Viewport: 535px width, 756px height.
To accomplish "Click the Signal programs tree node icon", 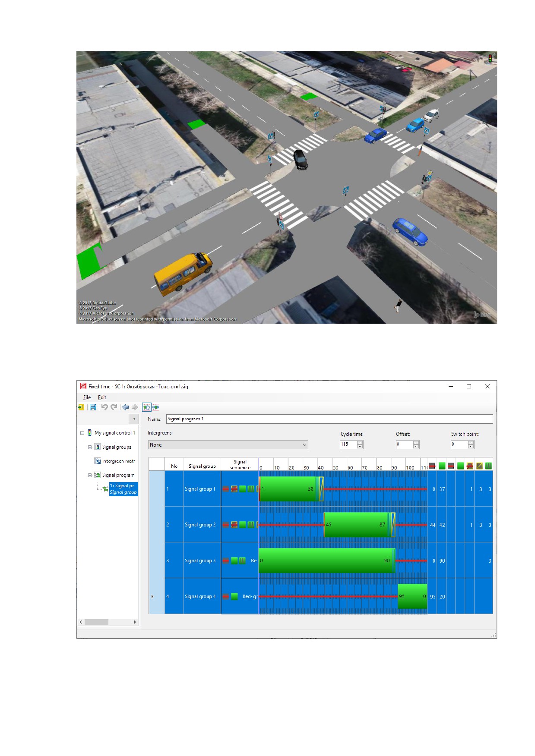I will 98,475.
